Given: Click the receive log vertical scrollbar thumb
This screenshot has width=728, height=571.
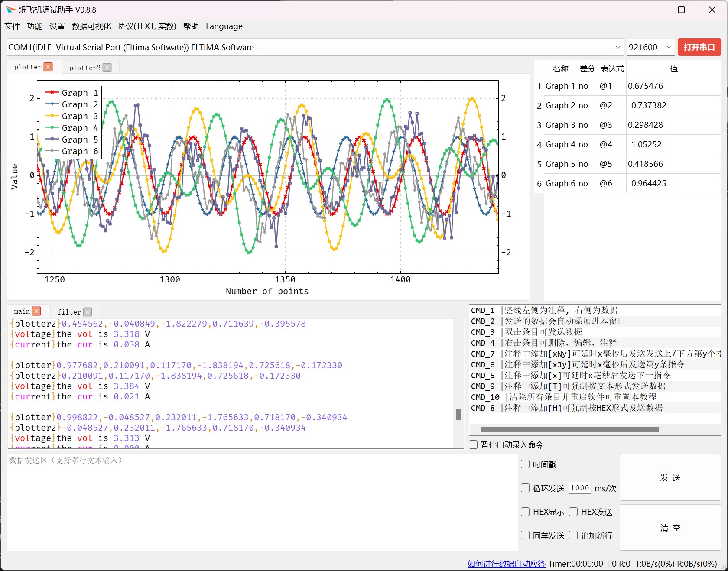Looking at the screenshot, I should pos(458,414).
